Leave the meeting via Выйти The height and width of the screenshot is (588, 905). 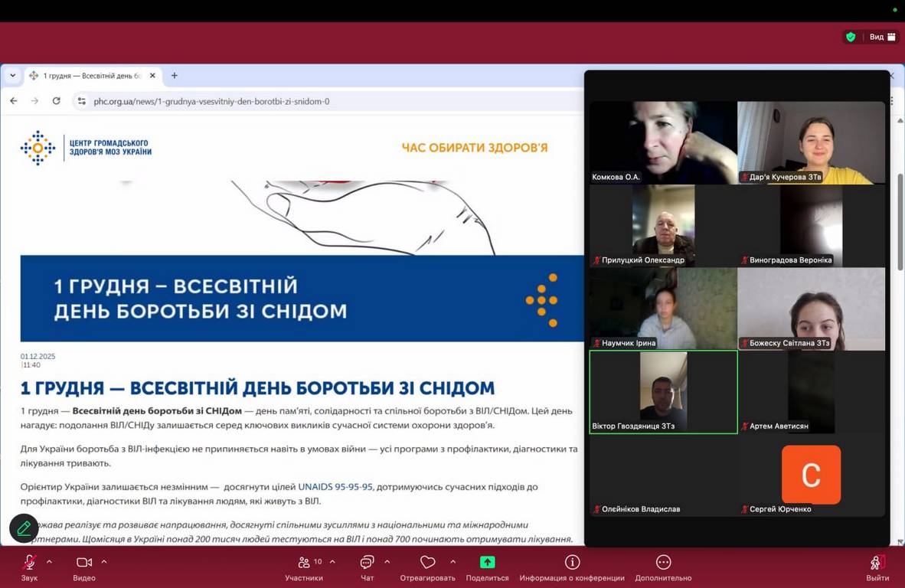coord(877,563)
